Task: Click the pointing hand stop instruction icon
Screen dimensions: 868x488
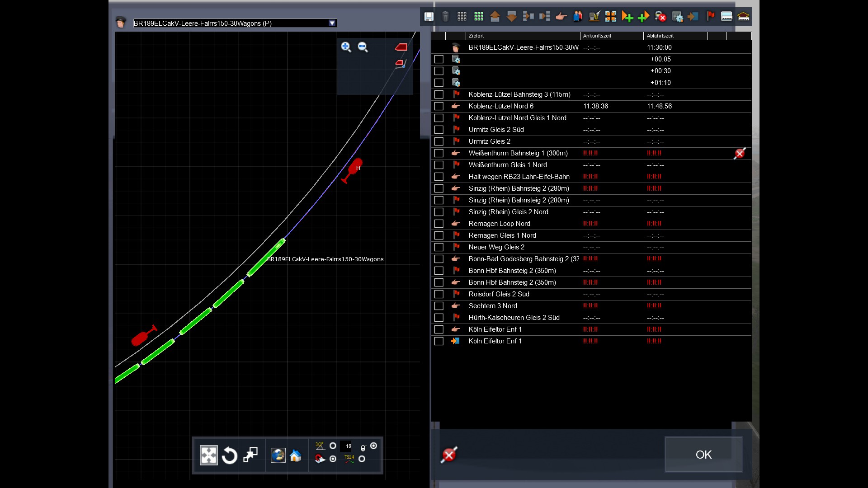Action: 561,17
